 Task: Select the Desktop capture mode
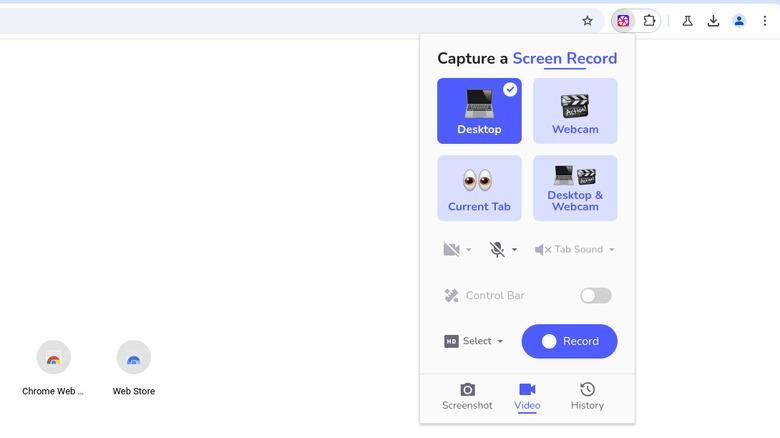click(479, 110)
